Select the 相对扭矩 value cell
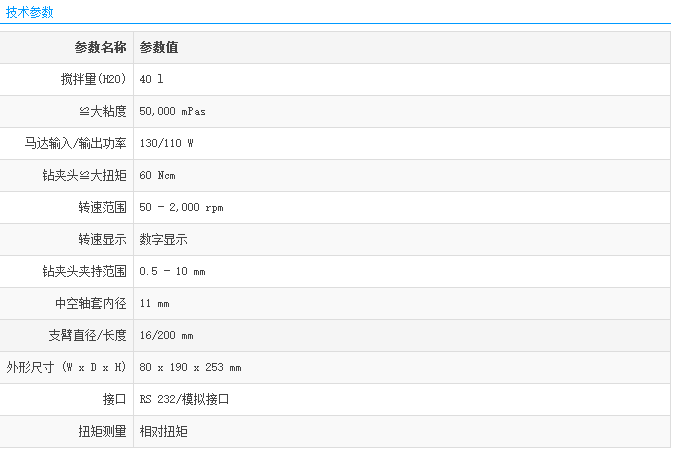The width and height of the screenshot is (685, 456). (x=164, y=431)
